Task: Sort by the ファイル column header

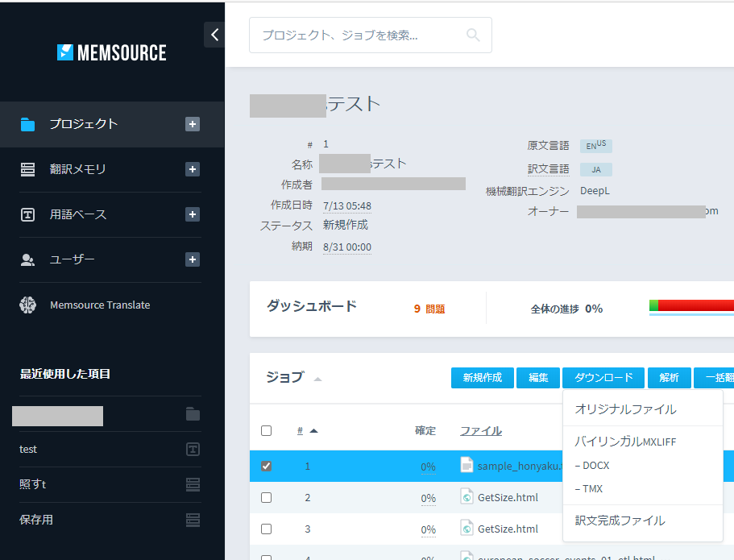Action: click(x=481, y=431)
